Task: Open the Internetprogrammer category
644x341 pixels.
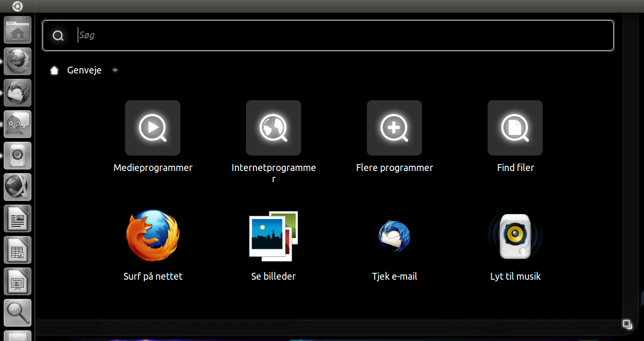Action: (274, 128)
